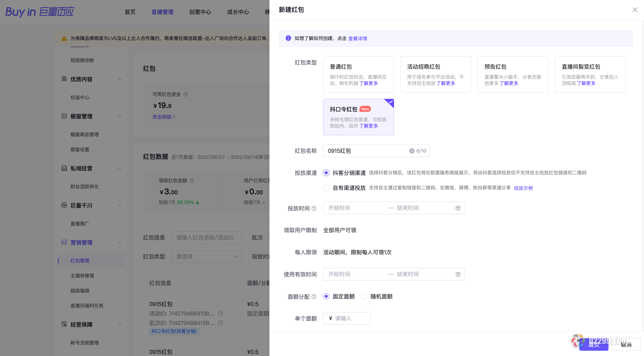Open the 直播管理 top navigation item
Screen dimensions: 644x356
coord(162,12)
